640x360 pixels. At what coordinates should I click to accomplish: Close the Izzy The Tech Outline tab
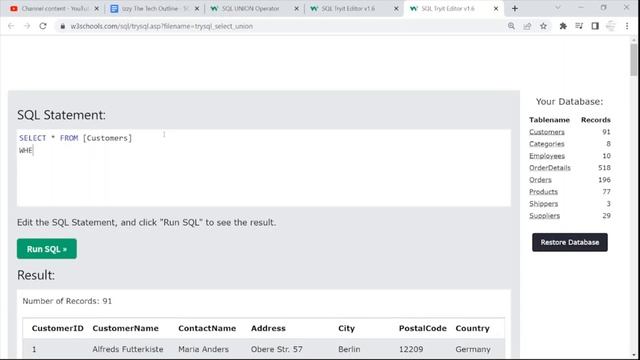pos(197,9)
